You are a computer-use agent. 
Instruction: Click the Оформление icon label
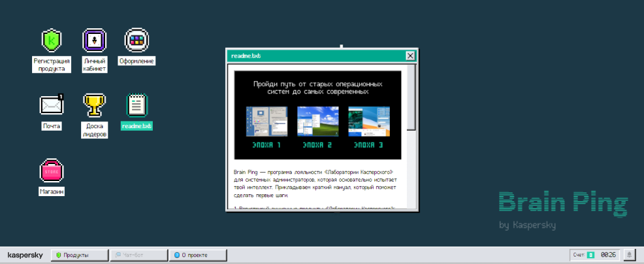tap(136, 61)
